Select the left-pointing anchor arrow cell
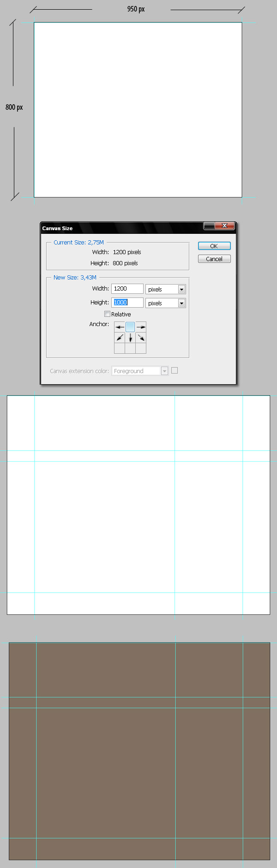The height and width of the screenshot is (868, 277). [x=120, y=327]
